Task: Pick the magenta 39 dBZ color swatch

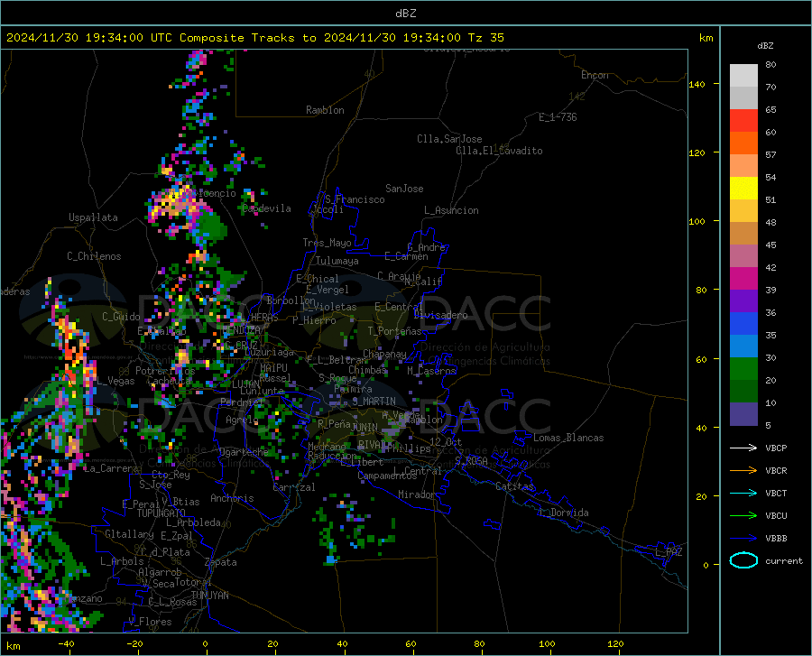Action: tap(743, 279)
